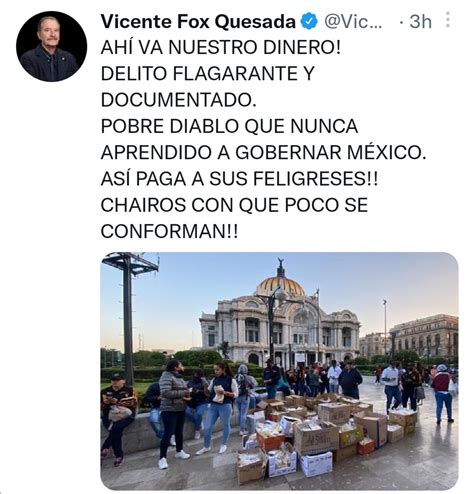
Task: Click the blue verified badge
Action: tap(309, 22)
